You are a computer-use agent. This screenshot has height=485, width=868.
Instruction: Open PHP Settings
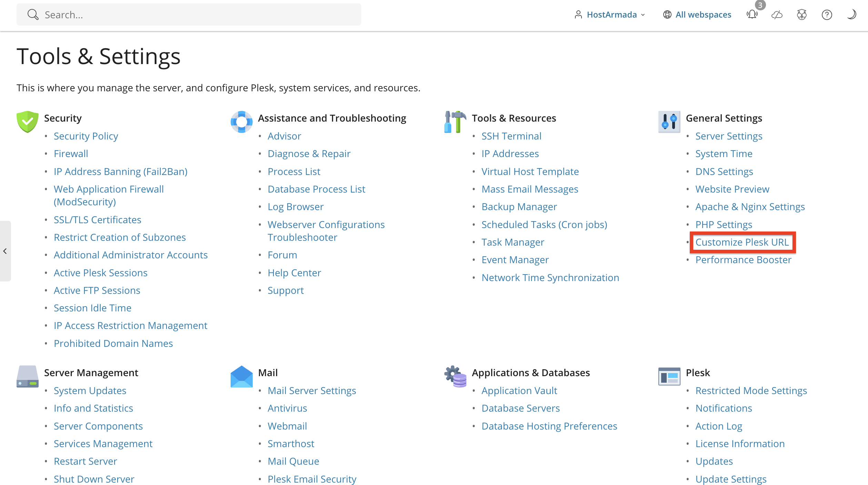click(724, 225)
